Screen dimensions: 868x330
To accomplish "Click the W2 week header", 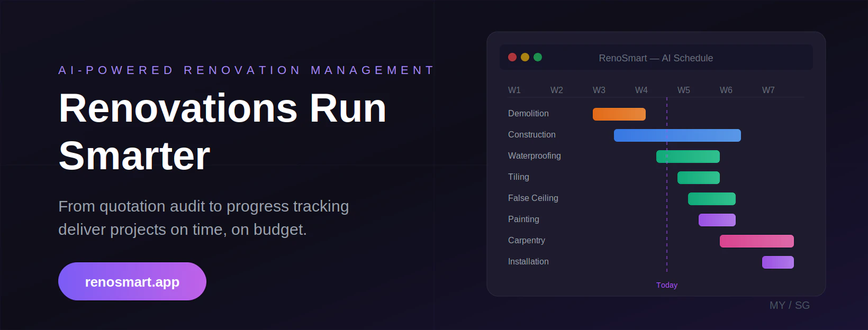I will click(x=557, y=90).
